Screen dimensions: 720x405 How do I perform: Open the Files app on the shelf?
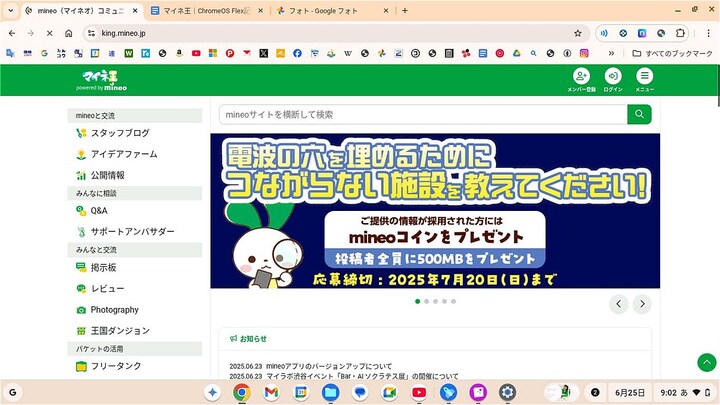pyautogui.click(x=330, y=393)
